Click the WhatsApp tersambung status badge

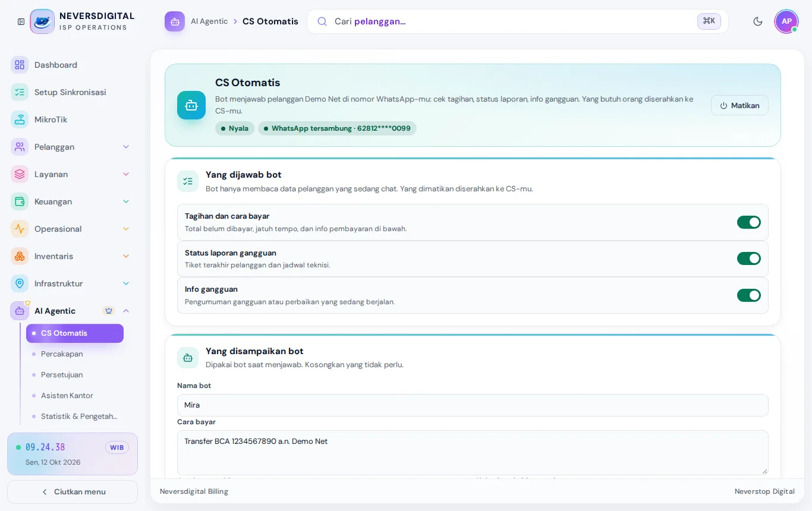click(337, 128)
